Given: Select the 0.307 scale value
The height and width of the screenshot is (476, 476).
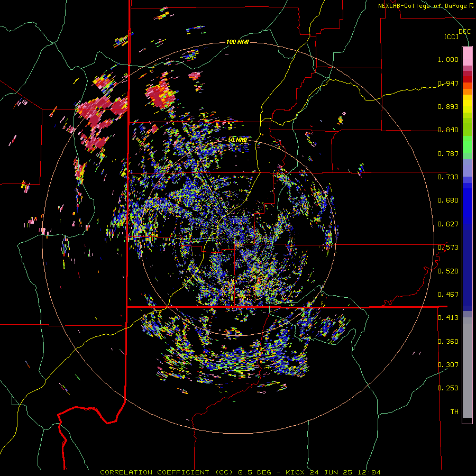Looking at the screenshot, I should (x=448, y=364).
